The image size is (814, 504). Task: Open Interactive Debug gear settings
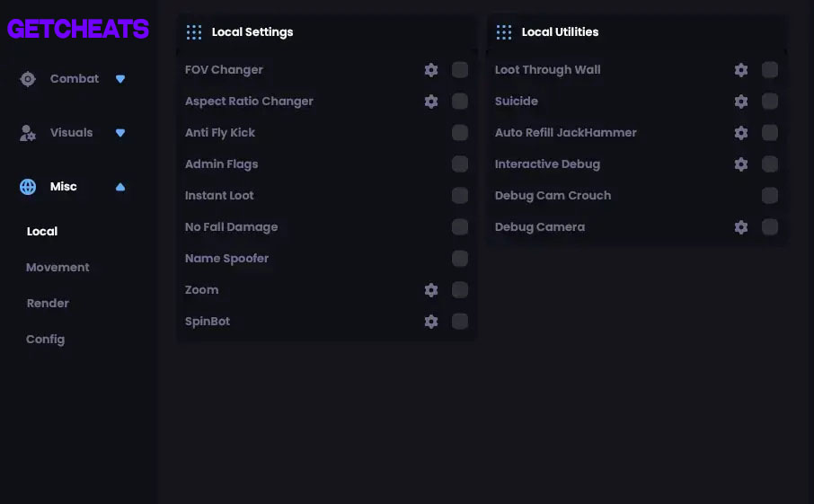coord(741,164)
